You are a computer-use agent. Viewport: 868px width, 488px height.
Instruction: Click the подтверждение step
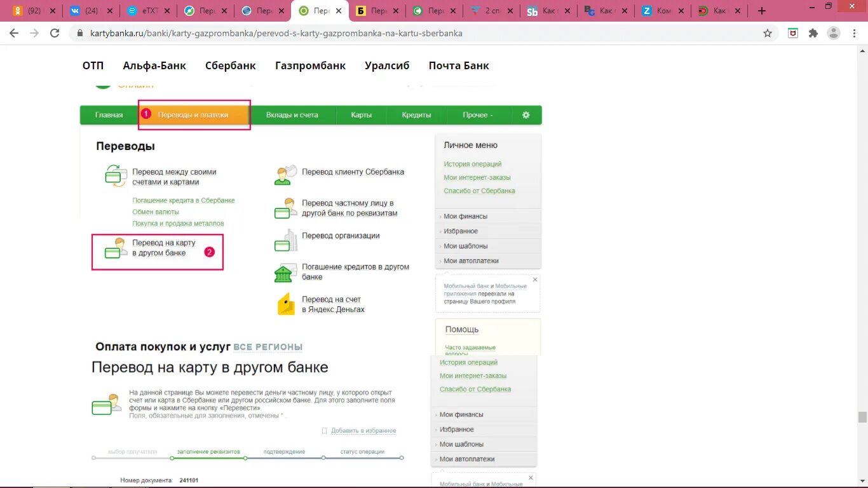coord(284,452)
